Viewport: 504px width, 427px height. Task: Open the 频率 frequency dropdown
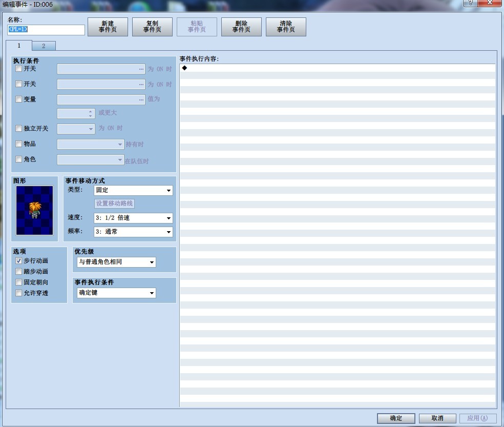pos(133,232)
